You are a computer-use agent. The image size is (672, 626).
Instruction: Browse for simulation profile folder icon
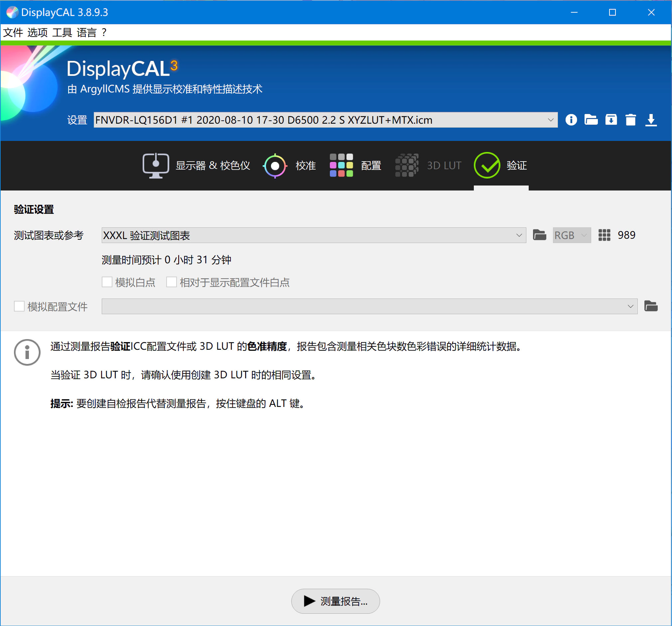pyautogui.click(x=651, y=306)
